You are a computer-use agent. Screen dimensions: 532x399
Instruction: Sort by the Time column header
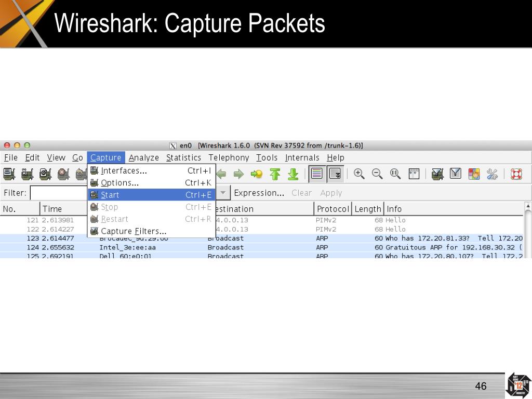[x=64, y=209]
